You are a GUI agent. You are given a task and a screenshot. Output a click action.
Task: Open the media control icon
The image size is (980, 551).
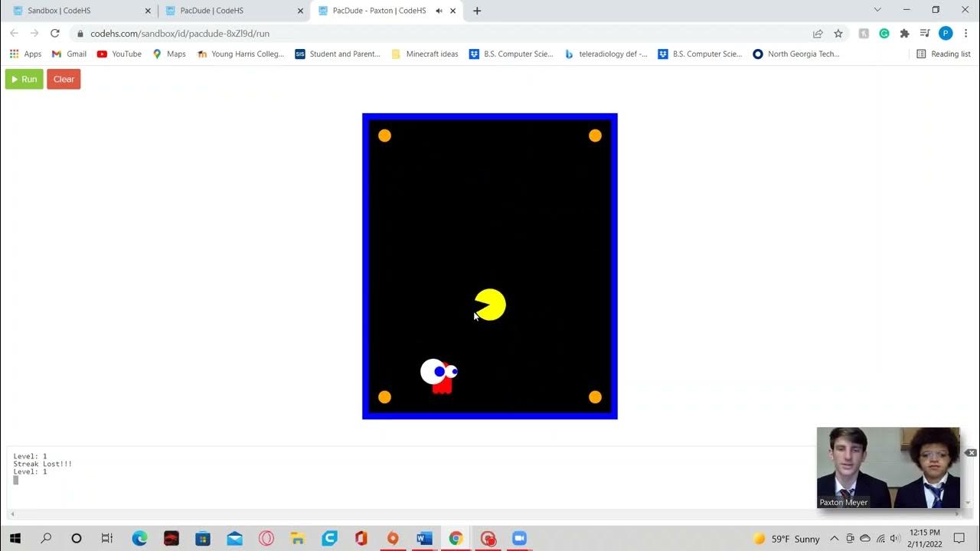point(925,34)
